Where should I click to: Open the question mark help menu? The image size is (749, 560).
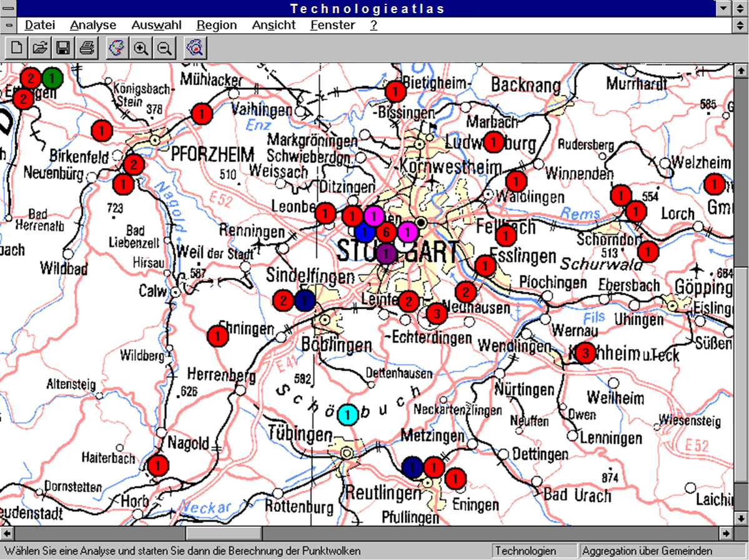[x=374, y=26]
